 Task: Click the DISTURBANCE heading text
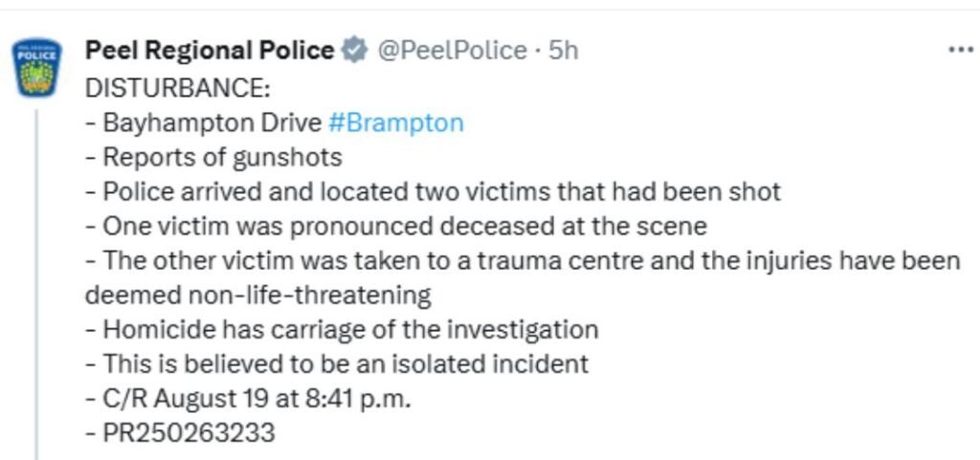(x=177, y=88)
